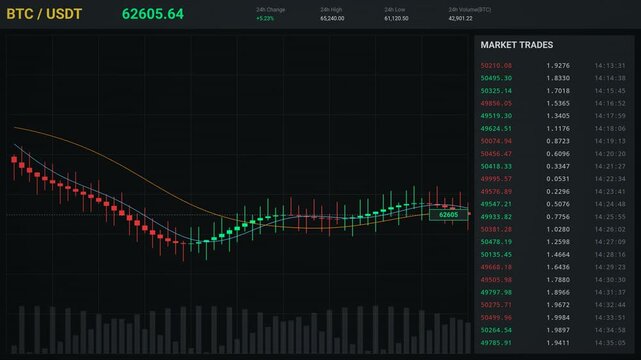Click the trade time 14:25:55
The height and width of the screenshot is (360, 641).
(x=610, y=217)
